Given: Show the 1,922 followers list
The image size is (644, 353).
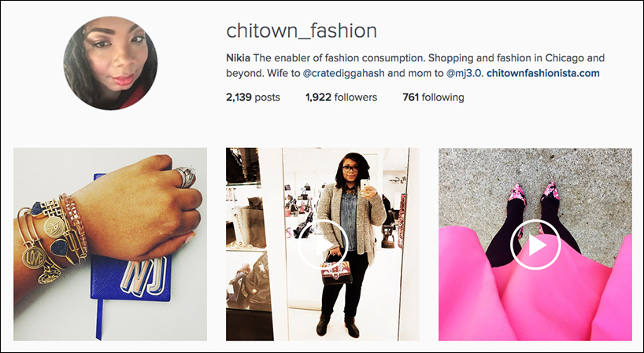Looking at the screenshot, I should [x=341, y=97].
